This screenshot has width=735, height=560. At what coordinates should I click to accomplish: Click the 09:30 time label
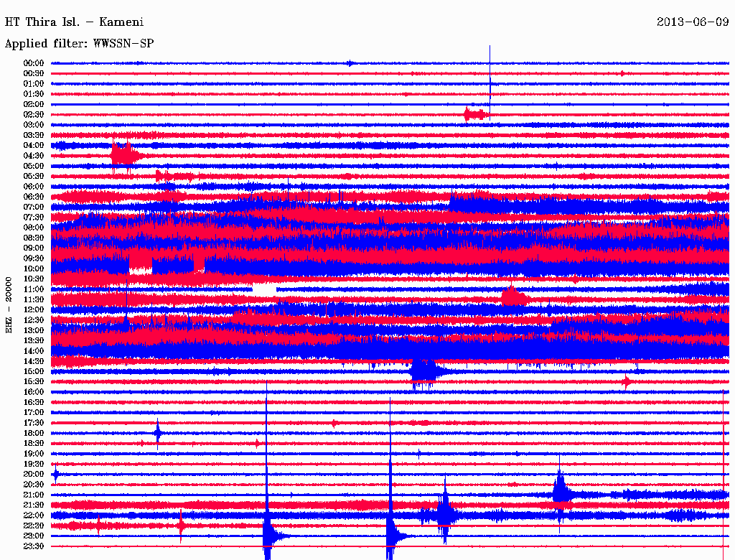[34, 258]
